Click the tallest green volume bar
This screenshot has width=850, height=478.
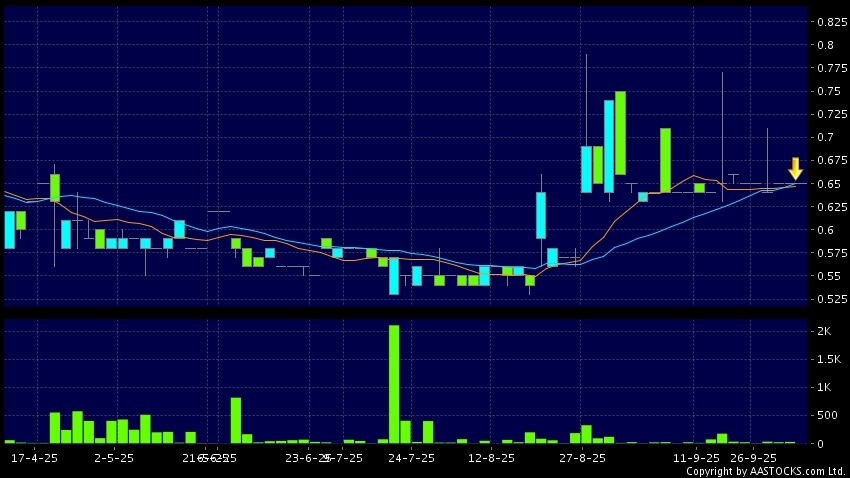[394, 383]
